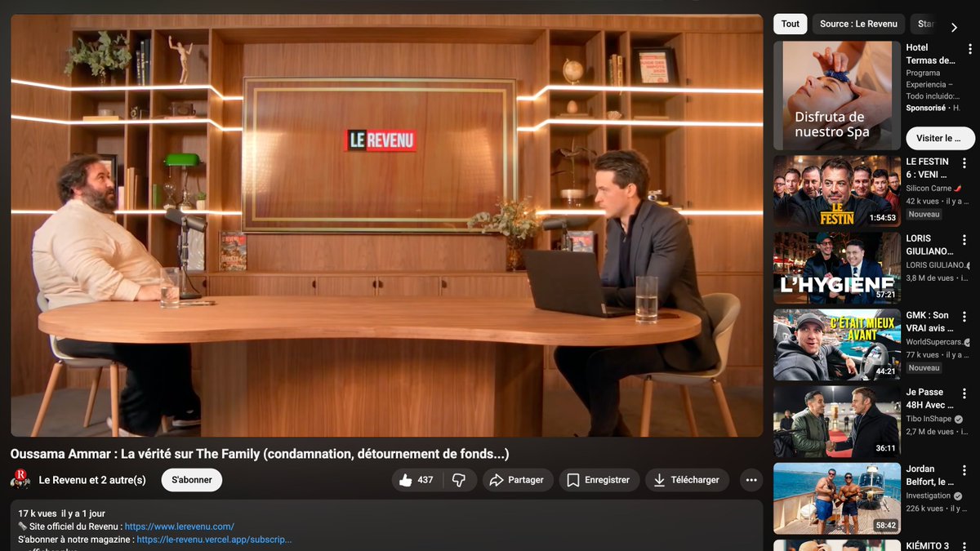
Task: Click the video title Oussama Ammar text
Action: [260, 454]
